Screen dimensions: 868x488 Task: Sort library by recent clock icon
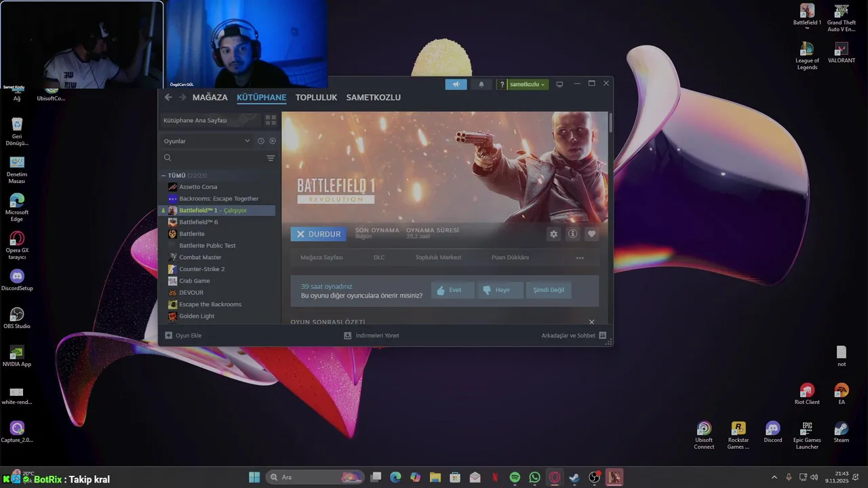[260, 141]
